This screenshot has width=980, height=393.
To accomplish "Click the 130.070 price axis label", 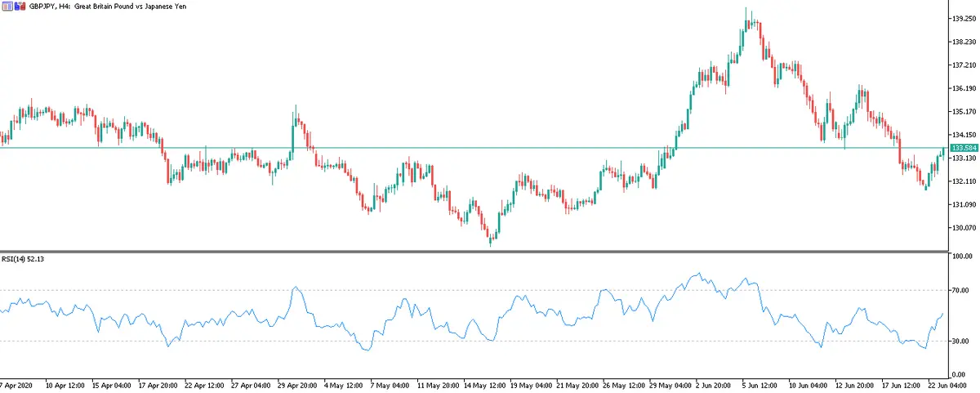I will tap(963, 228).
